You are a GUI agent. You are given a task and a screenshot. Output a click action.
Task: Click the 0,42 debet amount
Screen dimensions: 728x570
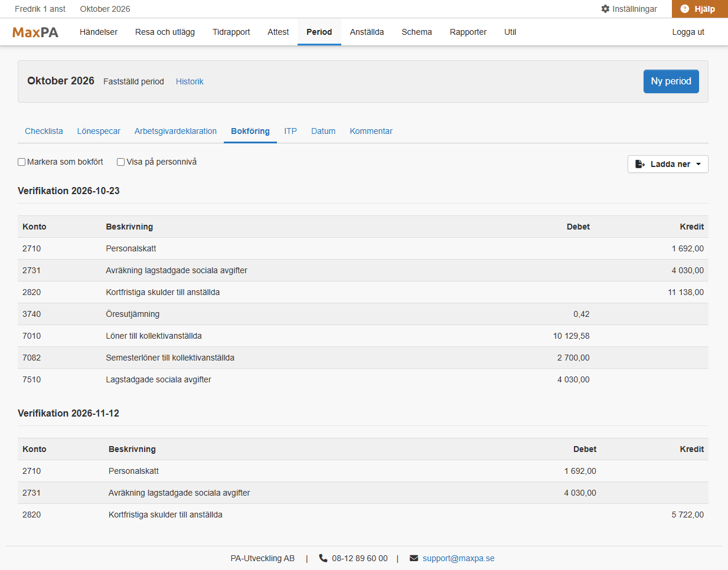(x=582, y=314)
